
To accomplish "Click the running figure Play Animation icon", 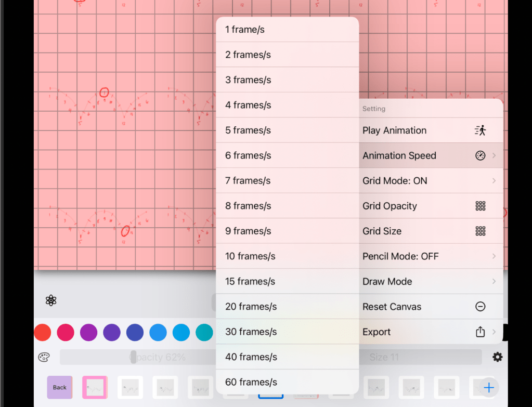I will coord(480,130).
